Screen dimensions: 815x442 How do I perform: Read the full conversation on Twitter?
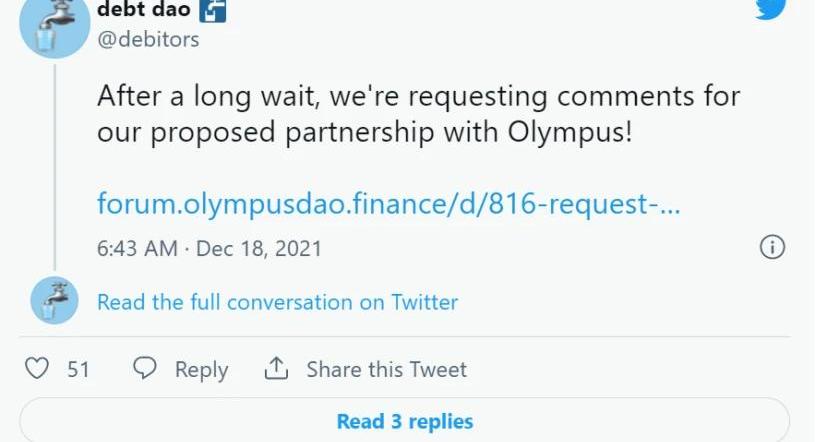[x=277, y=302]
